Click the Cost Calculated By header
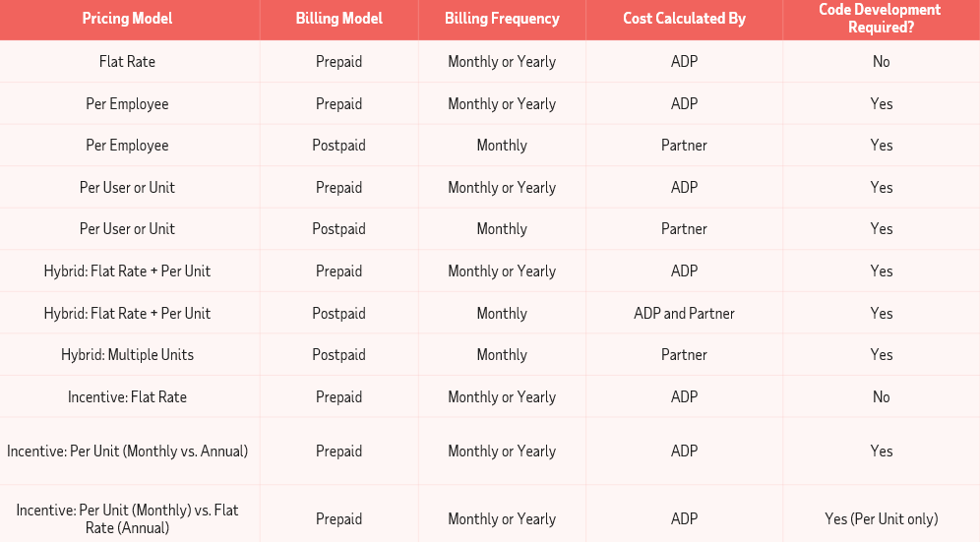This screenshot has height=542, width=980. point(684,19)
